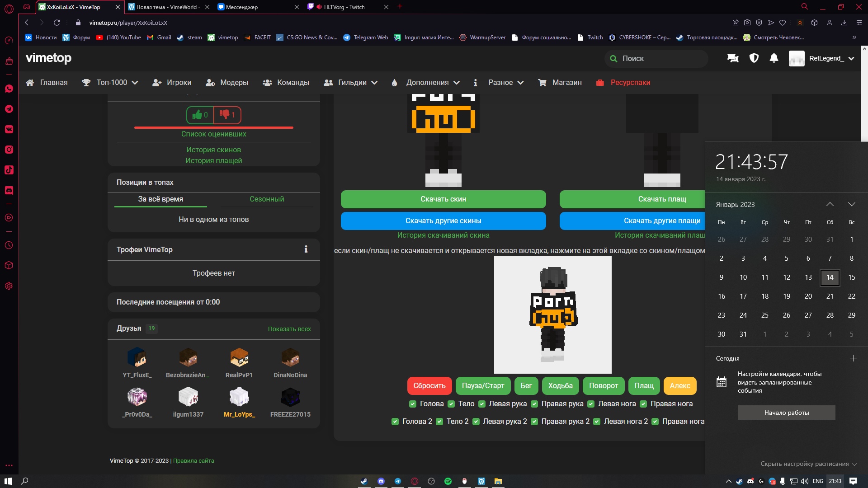Click the Показать всех friends link
Viewport: 868px width, 488px height.
click(289, 329)
